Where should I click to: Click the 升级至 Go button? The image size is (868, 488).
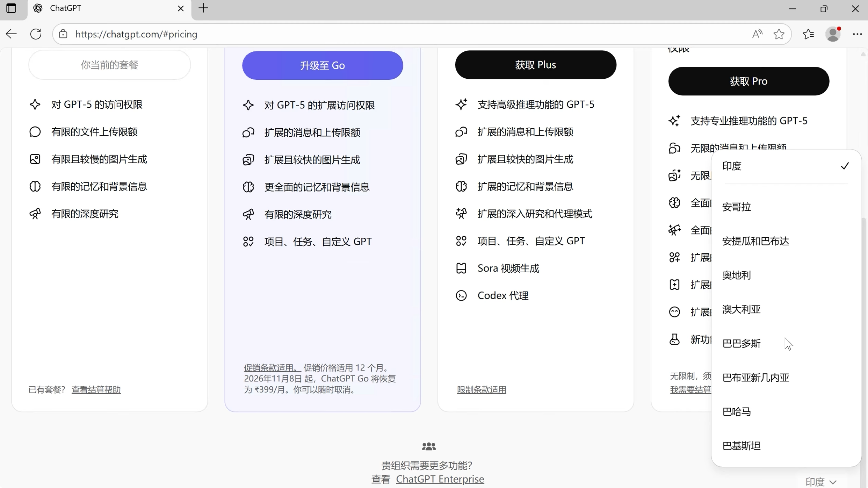322,65
